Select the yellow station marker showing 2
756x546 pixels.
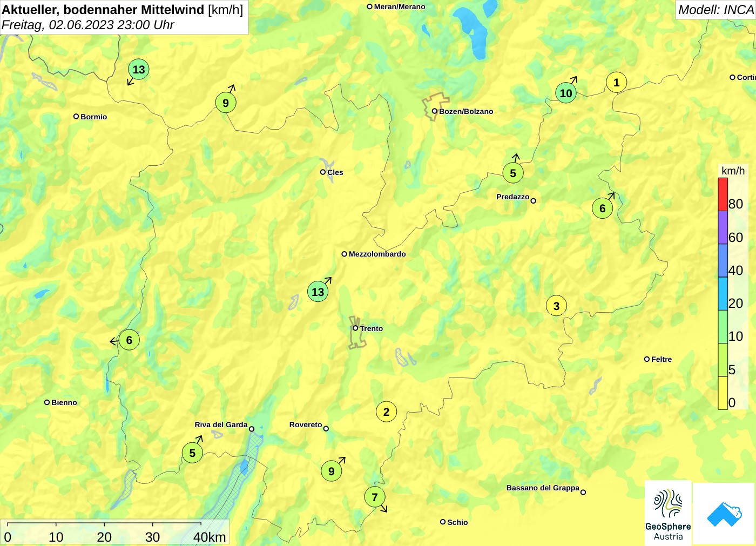(x=386, y=412)
